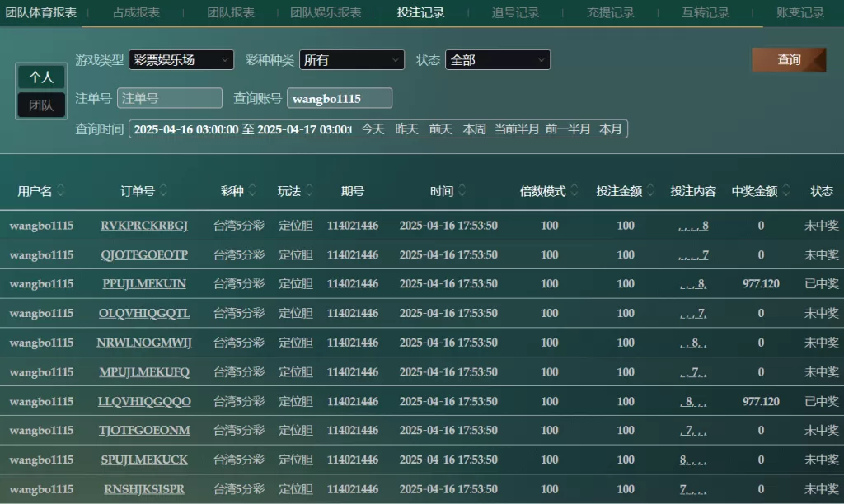Expand the 彩种种类 dropdown

[352, 60]
